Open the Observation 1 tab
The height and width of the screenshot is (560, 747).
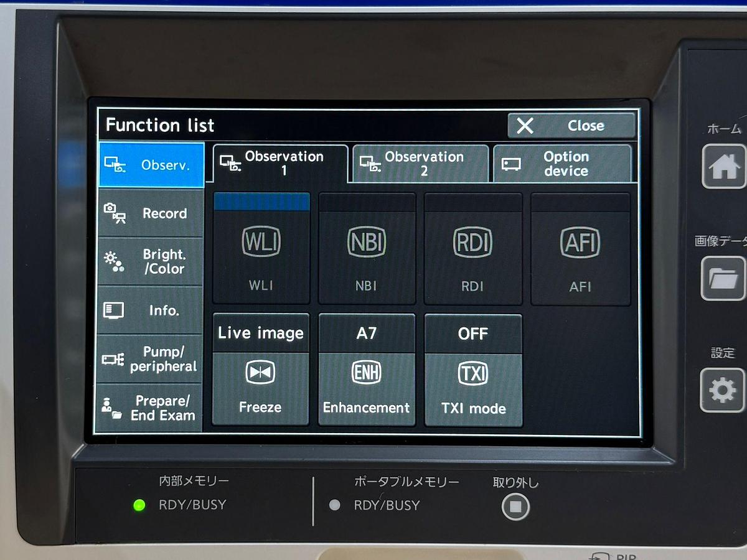(278, 164)
